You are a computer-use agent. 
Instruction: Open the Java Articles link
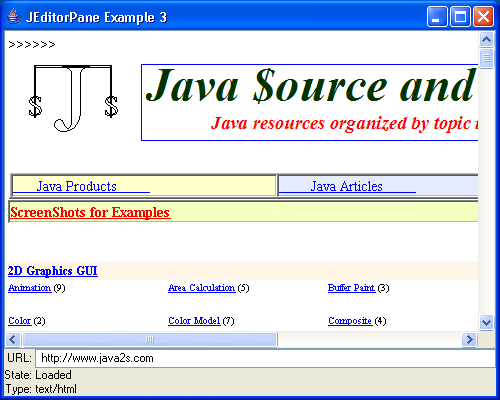(x=347, y=186)
